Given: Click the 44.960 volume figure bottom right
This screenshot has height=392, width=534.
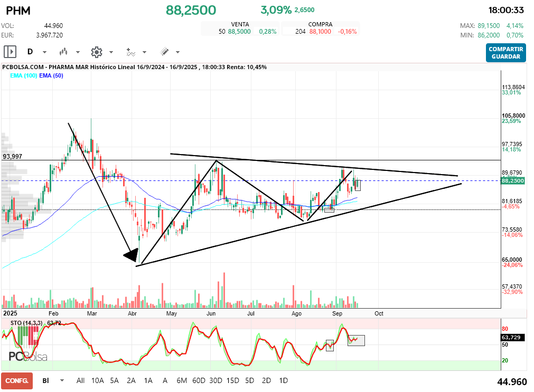Looking at the screenshot, I should pyautogui.click(x=512, y=382).
